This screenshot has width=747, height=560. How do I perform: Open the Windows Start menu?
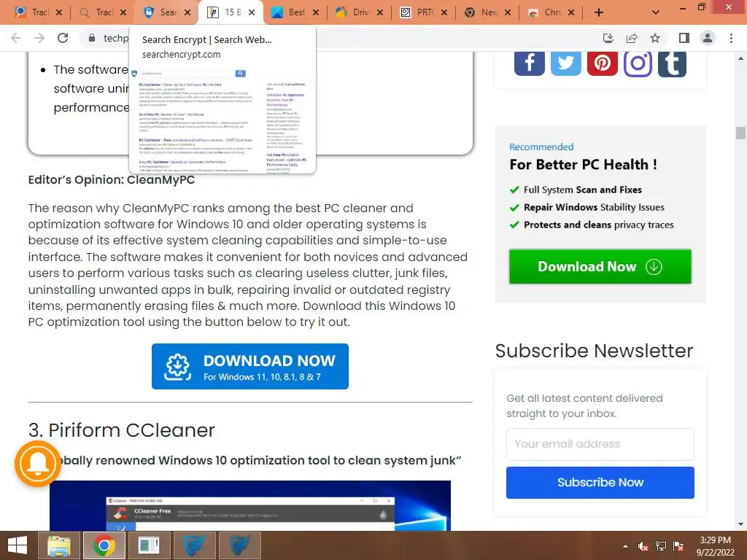tap(18, 545)
